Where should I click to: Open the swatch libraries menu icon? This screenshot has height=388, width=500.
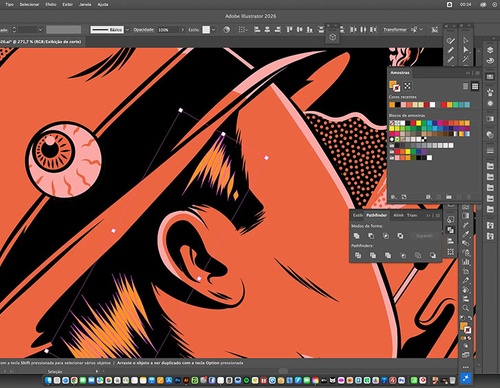pyautogui.click(x=394, y=197)
